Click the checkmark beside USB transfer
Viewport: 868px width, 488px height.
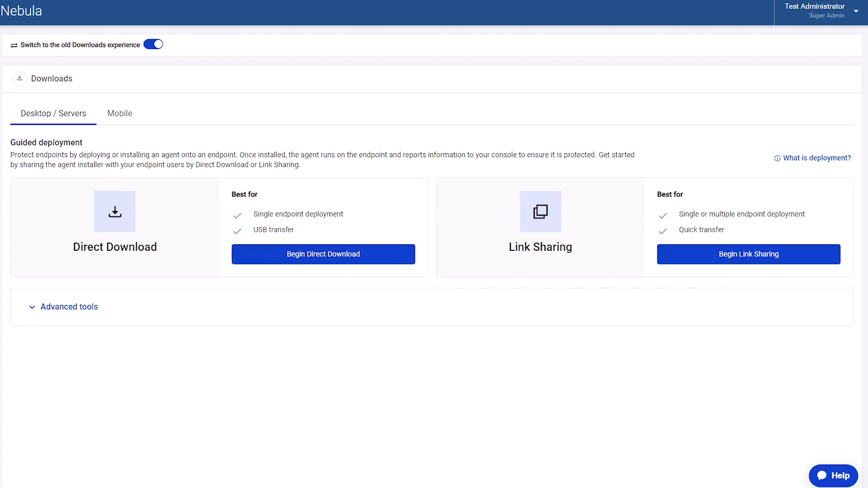pyautogui.click(x=237, y=231)
